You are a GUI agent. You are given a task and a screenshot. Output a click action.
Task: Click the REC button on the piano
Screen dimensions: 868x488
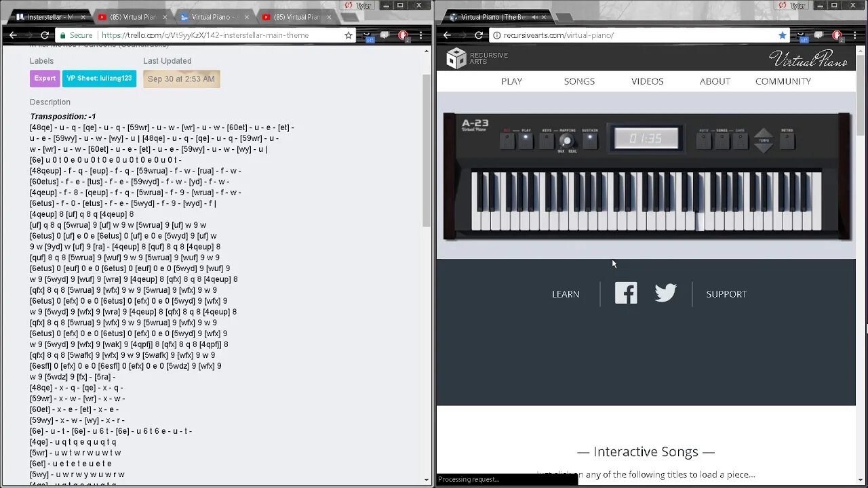click(506, 141)
